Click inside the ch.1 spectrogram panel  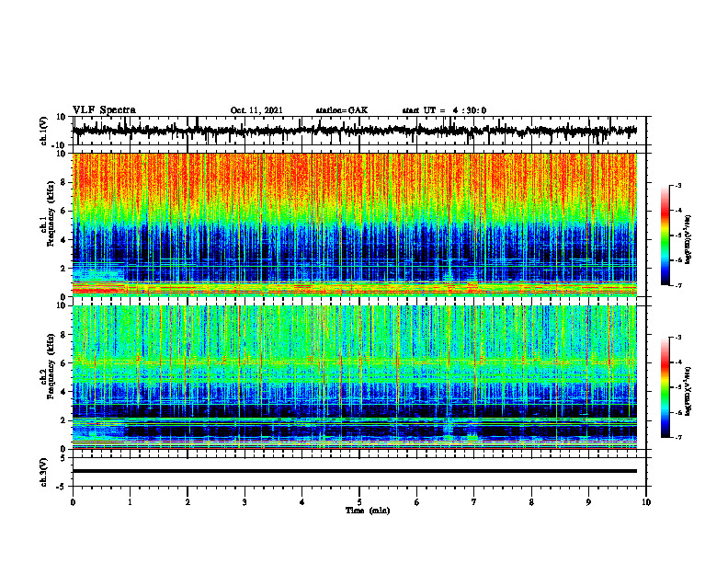355,224
